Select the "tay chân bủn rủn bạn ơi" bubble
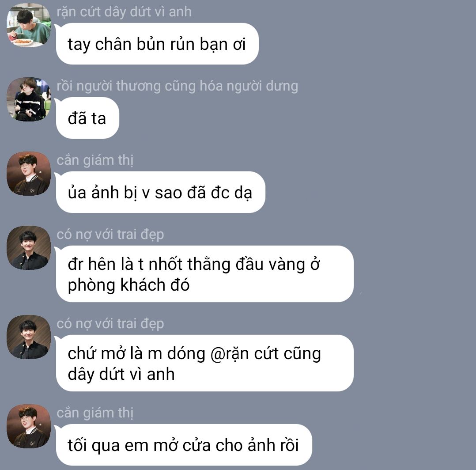Screen dimensions: 476x470 point(157,44)
